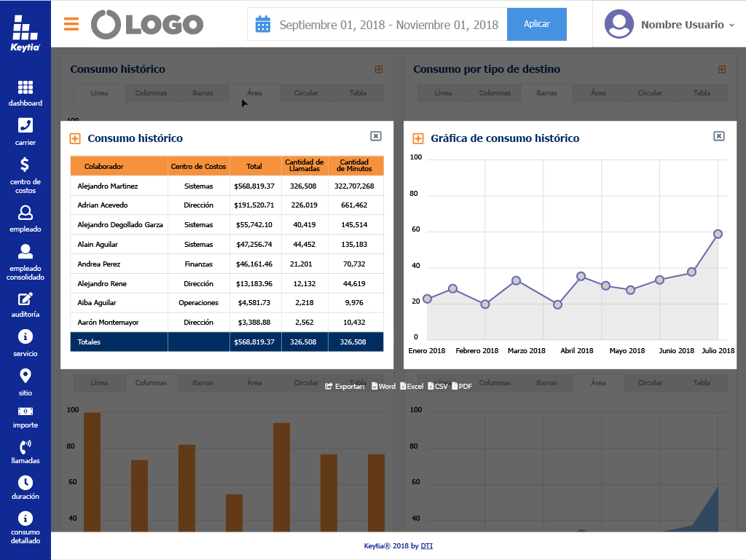
Task: Click the Aarón Montemayor row name
Action: click(x=108, y=323)
